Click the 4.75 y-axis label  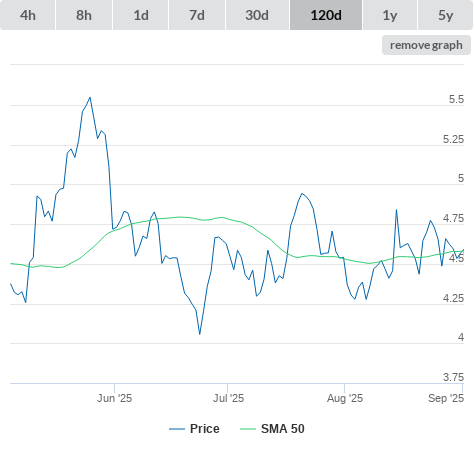point(453,218)
